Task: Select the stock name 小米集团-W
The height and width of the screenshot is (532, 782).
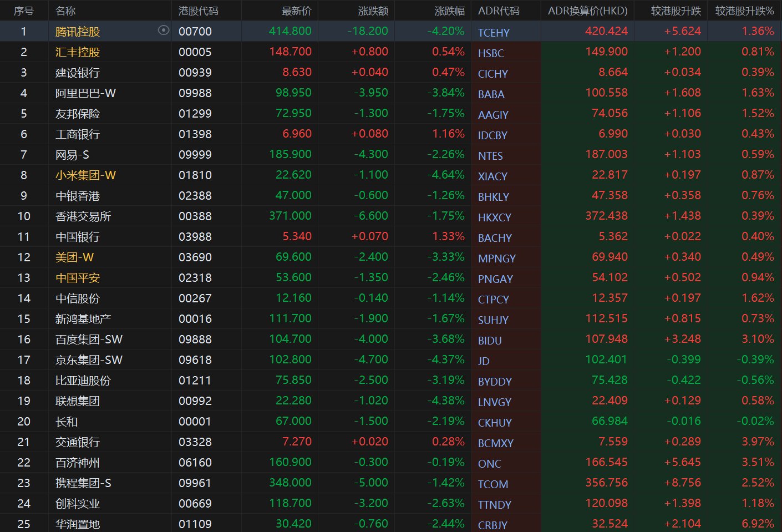Action: tap(86, 175)
